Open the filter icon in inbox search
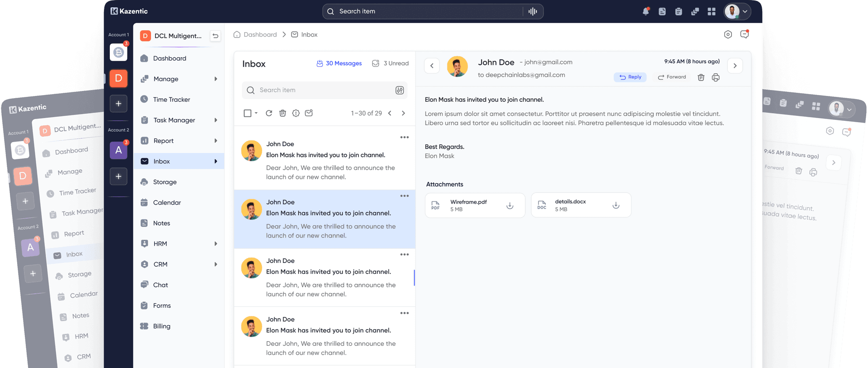 point(400,90)
